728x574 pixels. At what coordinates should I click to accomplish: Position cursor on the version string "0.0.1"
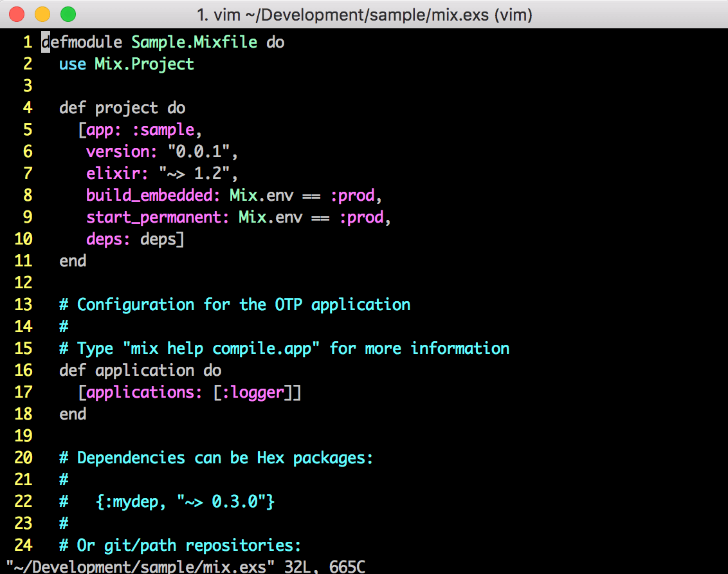[199, 151]
